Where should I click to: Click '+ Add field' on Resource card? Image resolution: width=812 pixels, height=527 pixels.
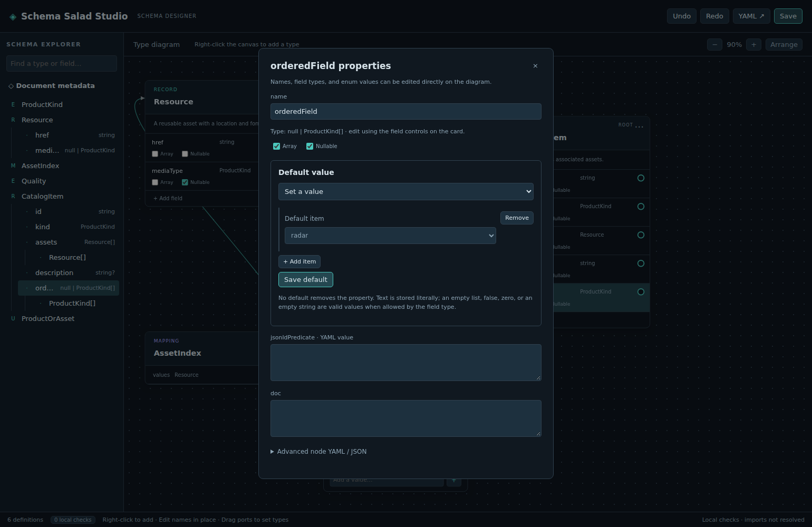point(168,199)
